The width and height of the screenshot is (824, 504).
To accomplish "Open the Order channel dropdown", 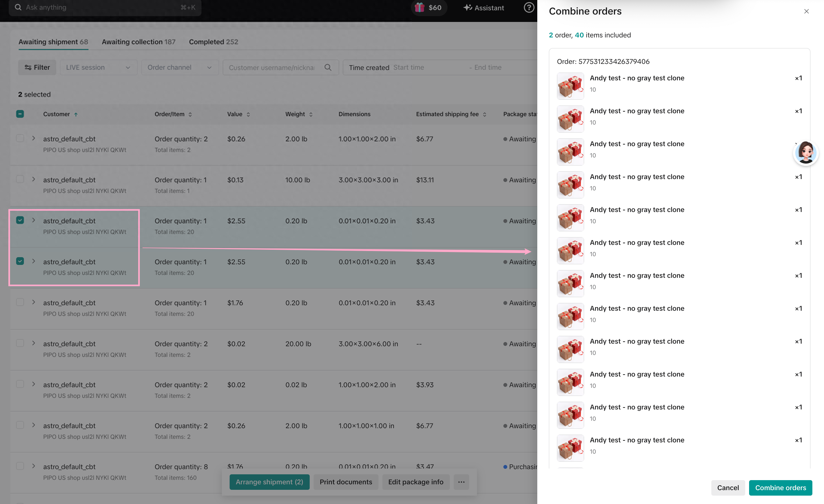I will 180,67.
